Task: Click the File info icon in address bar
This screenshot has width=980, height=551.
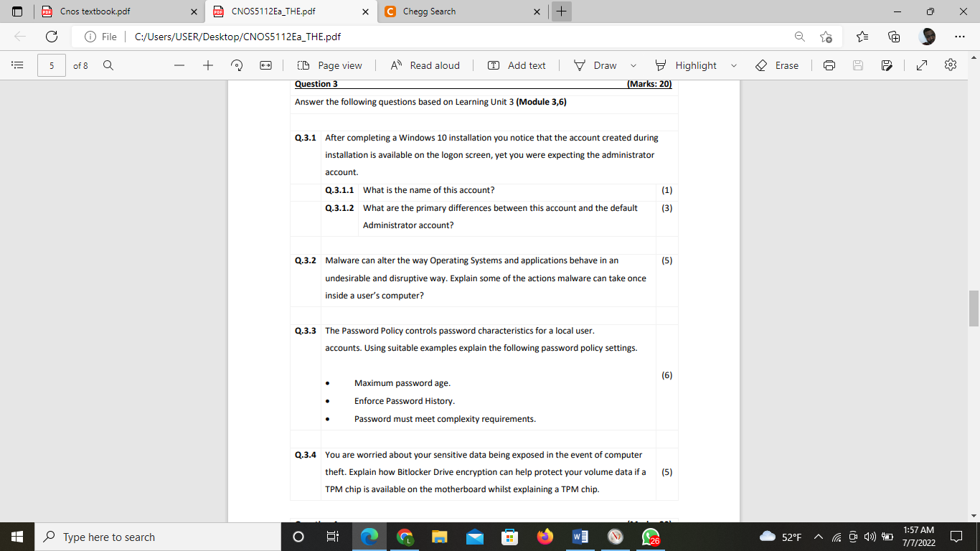Action: [x=100, y=37]
